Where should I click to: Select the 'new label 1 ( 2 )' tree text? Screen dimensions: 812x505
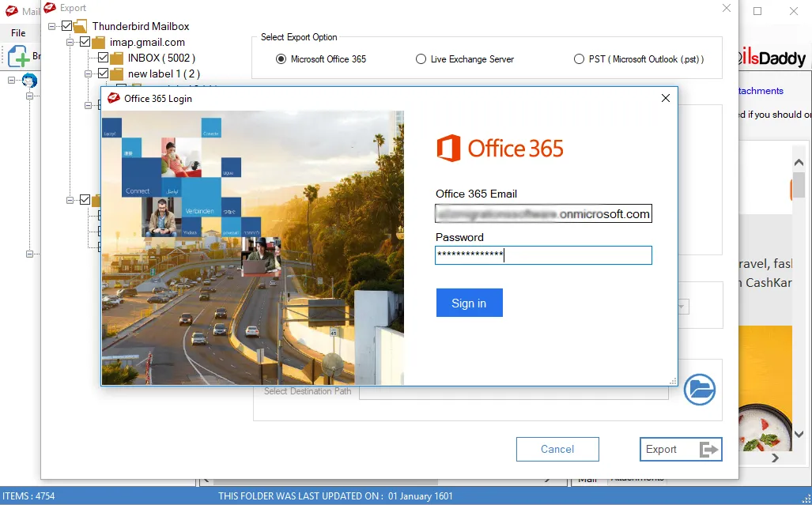click(x=164, y=74)
